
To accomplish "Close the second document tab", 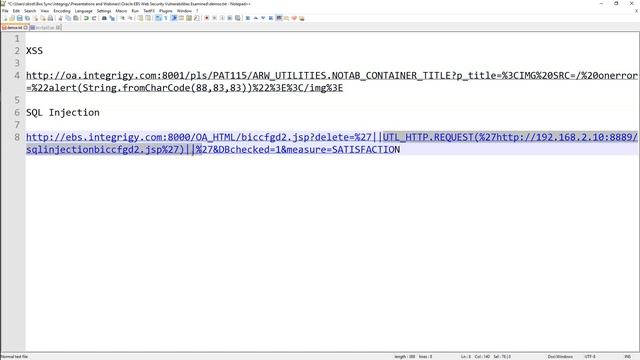I will (x=58, y=28).
